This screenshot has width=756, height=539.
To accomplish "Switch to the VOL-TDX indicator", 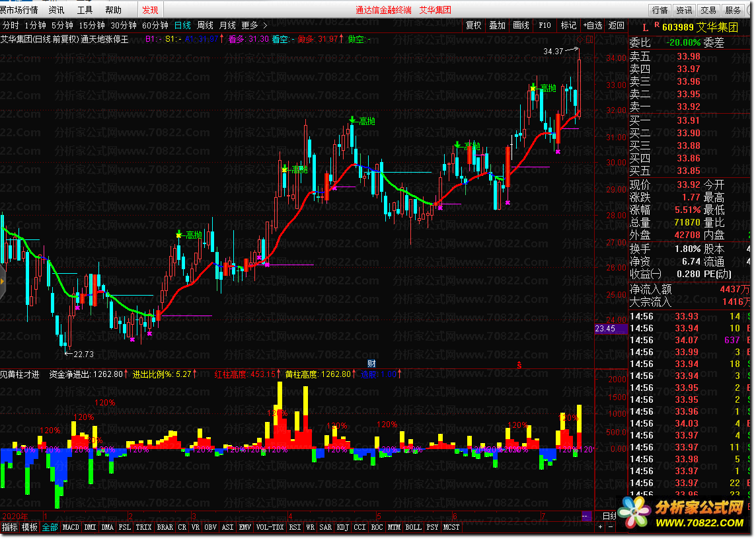I will point(270,527).
